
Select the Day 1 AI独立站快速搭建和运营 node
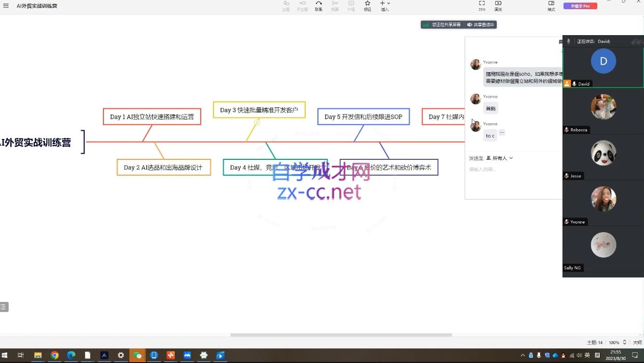coord(152,117)
